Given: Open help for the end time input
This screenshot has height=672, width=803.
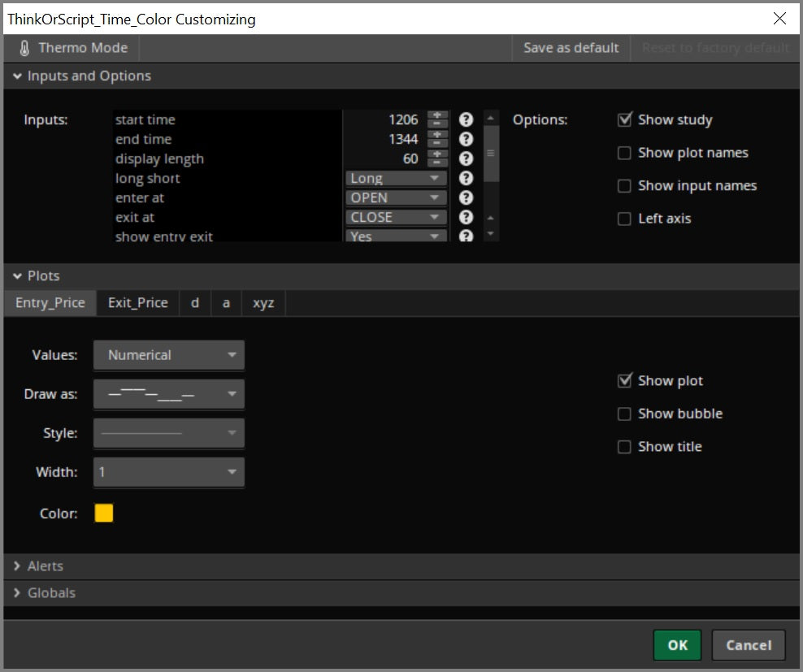Looking at the screenshot, I should (466, 139).
